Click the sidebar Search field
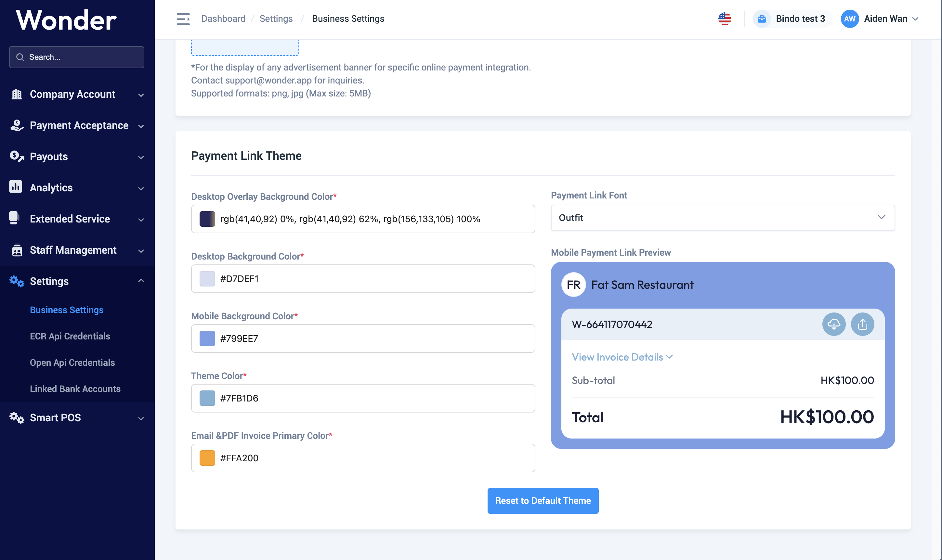 pyautogui.click(x=77, y=57)
